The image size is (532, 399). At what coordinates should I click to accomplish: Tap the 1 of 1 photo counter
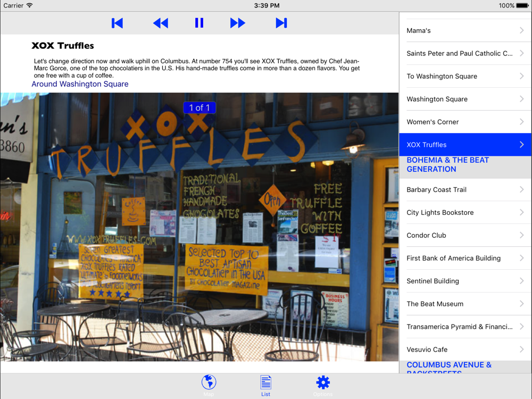(x=199, y=108)
